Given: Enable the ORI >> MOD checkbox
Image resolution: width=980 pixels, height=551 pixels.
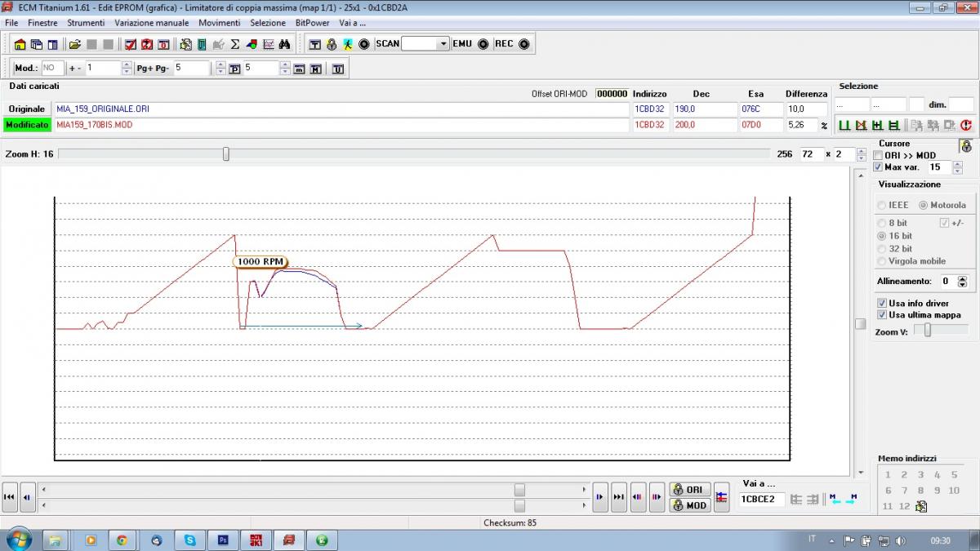Looking at the screenshot, I should [x=878, y=155].
